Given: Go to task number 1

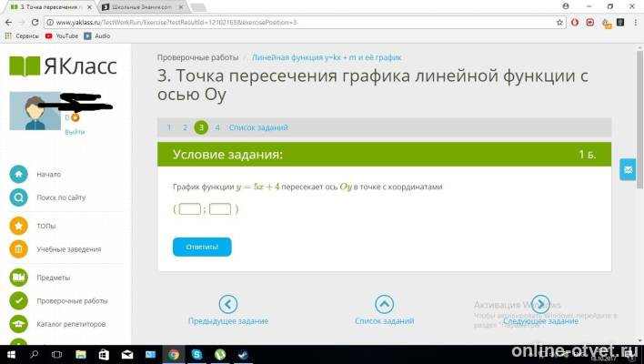Looking at the screenshot, I should 169,127.
